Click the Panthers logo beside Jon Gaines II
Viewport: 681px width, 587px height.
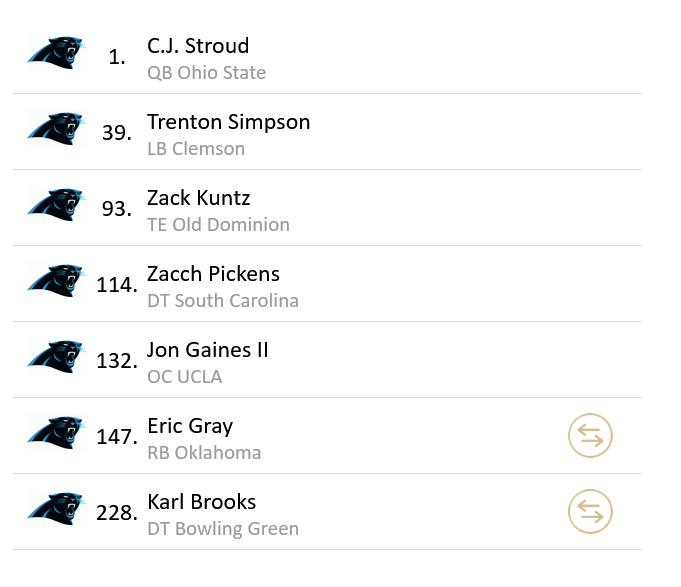pyautogui.click(x=56, y=357)
